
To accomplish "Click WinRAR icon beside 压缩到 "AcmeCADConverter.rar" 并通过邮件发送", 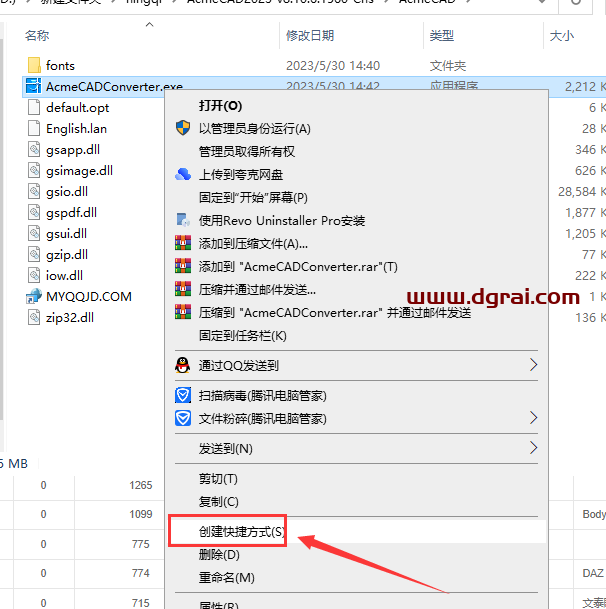I will point(183,312).
